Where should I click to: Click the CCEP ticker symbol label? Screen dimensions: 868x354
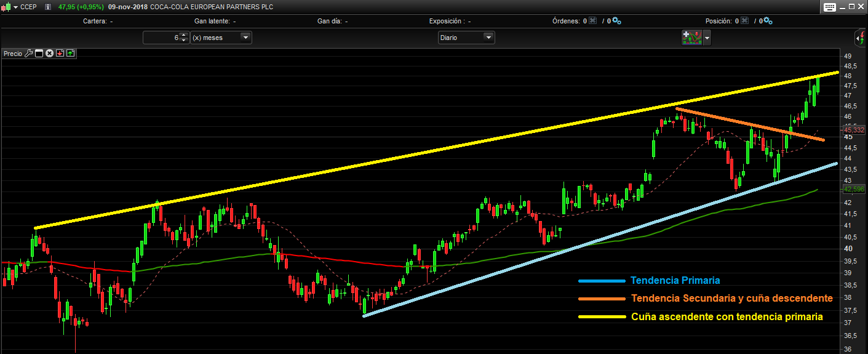pos(28,7)
